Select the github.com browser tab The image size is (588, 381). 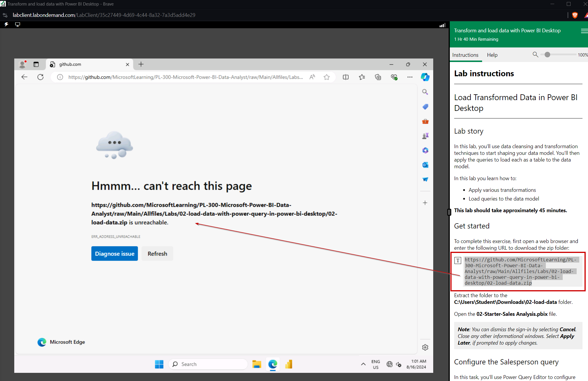point(90,64)
